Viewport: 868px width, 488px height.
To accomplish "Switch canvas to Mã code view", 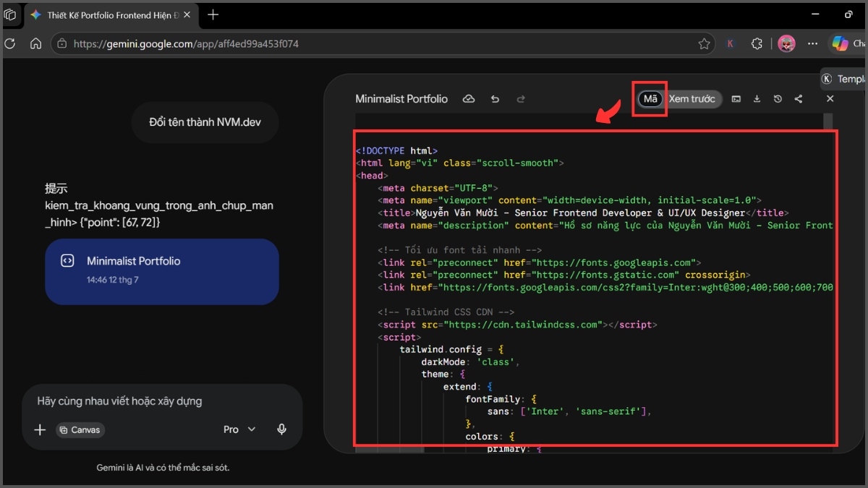I will (x=650, y=99).
